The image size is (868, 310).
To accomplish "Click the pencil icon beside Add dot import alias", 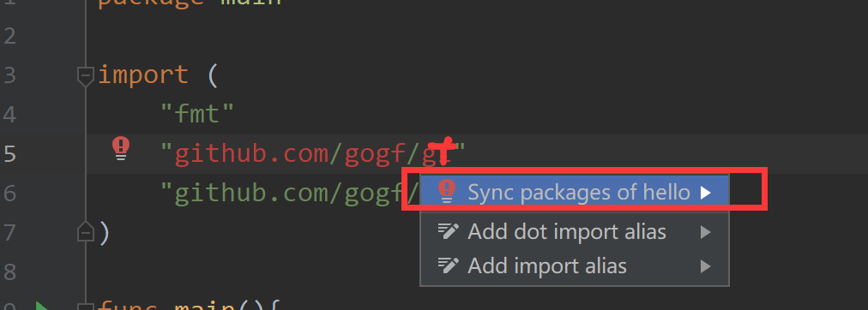I will click(448, 231).
